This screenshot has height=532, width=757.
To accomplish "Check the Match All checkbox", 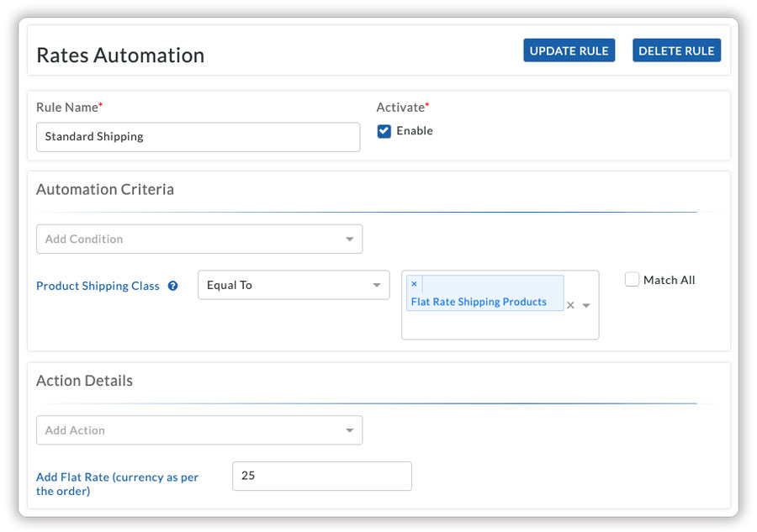I will [x=632, y=279].
